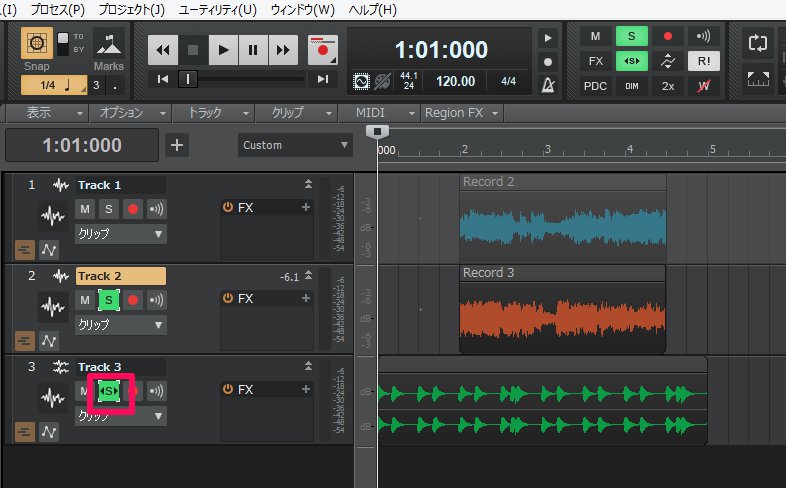Open the トラック dropdown menu
Image resolution: width=786 pixels, height=488 pixels.
[x=214, y=113]
